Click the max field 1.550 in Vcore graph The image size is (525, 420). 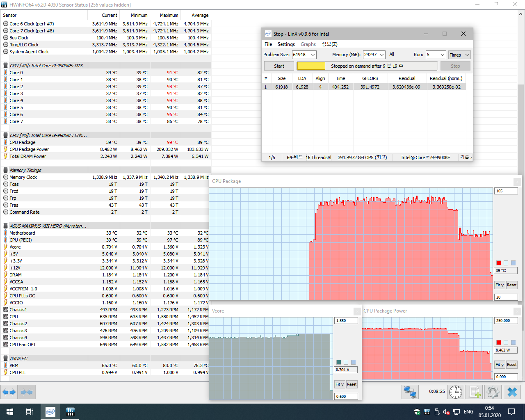pos(346,321)
